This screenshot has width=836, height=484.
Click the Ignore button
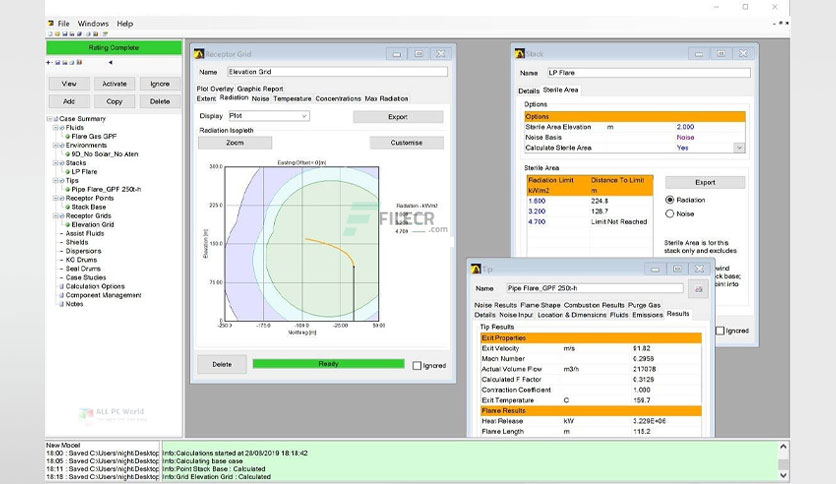pyautogui.click(x=160, y=84)
